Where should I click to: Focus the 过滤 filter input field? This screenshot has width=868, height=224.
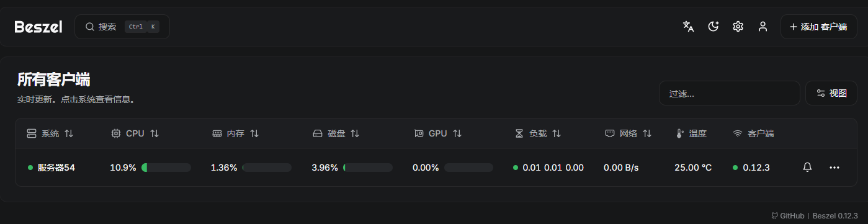point(730,94)
